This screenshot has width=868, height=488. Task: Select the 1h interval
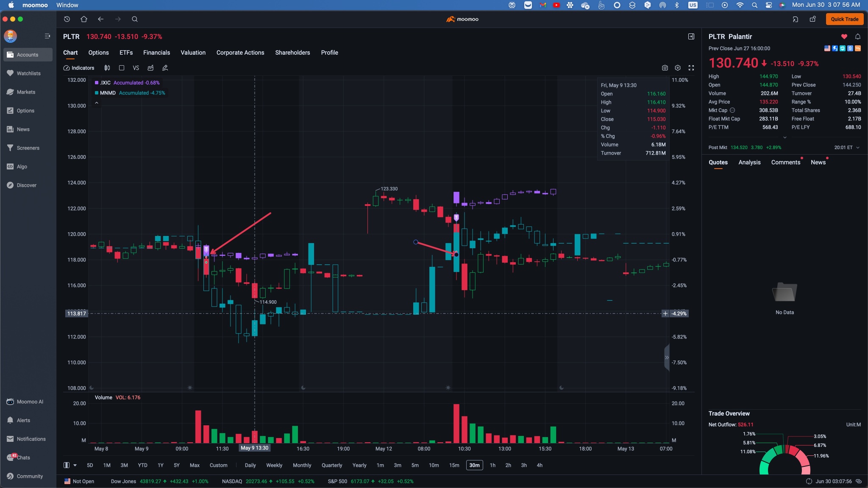click(x=492, y=465)
